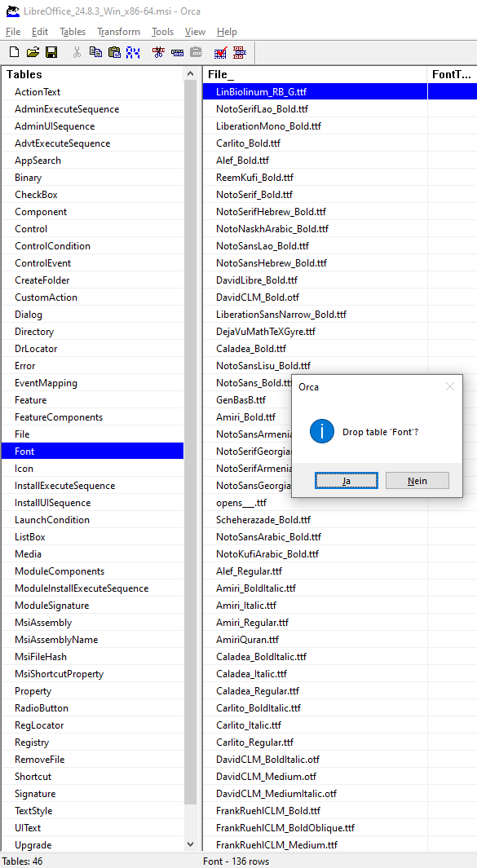Select the Upgrade table
Image resolution: width=477 pixels, height=868 pixels.
point(92,845)
